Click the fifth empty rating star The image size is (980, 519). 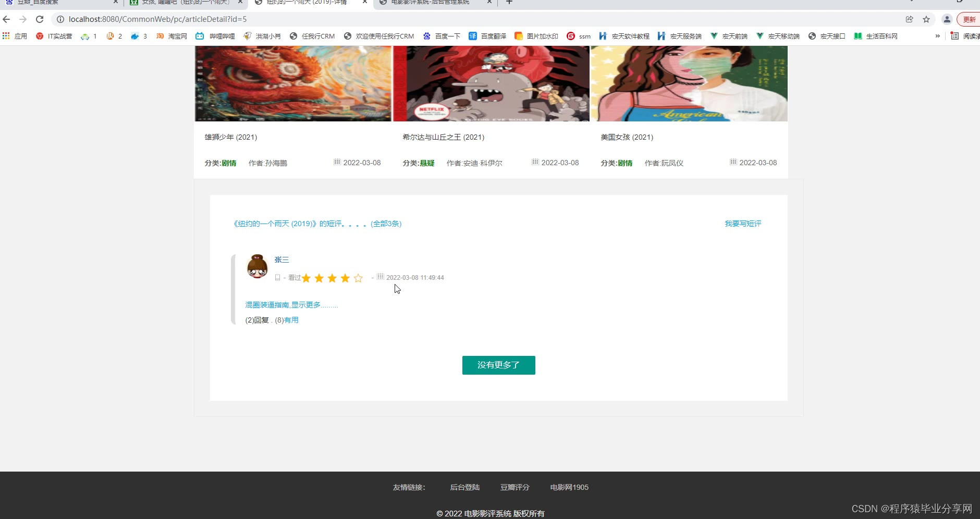pos(358,278)
